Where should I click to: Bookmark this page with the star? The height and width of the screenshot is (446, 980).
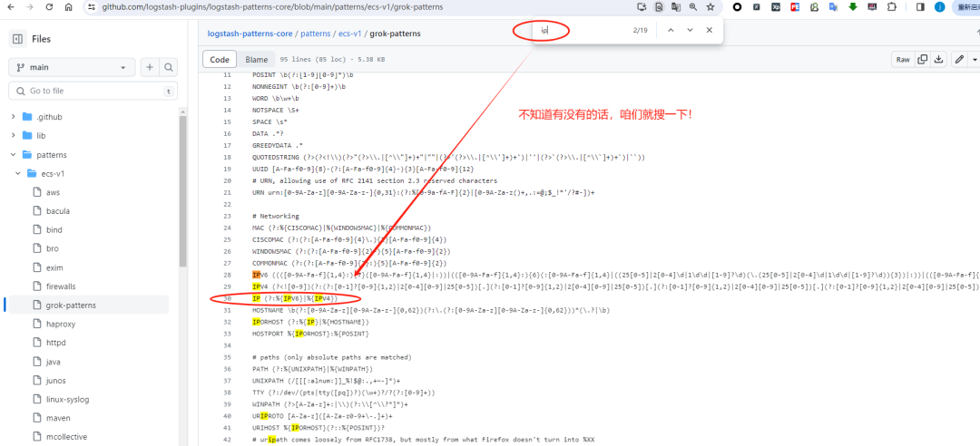tap(710, 7)
